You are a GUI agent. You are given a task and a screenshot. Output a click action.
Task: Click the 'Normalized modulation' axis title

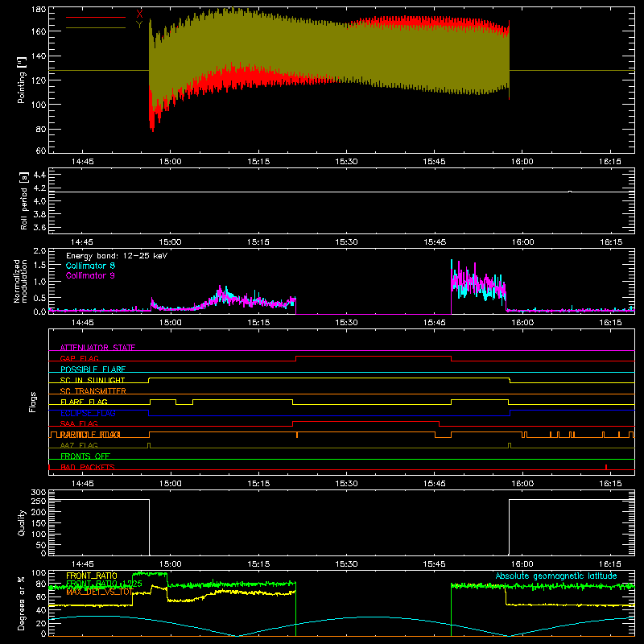pyautogui.click(x=21, y=281)
